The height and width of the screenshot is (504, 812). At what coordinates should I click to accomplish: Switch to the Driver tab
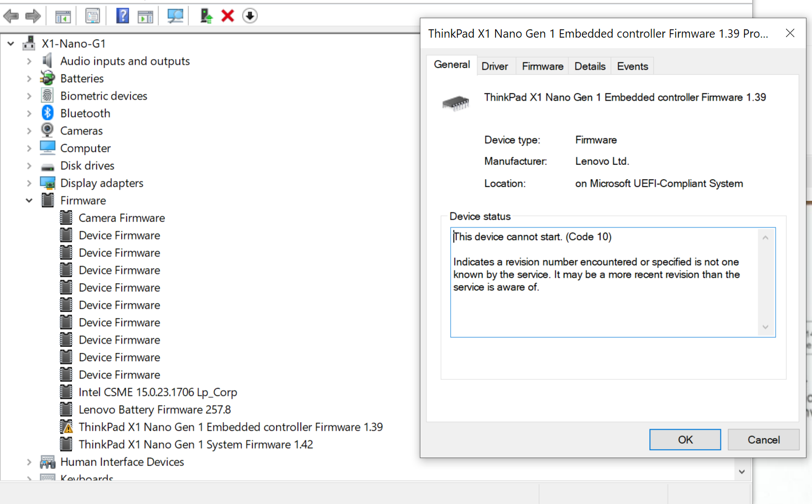pyautogui.click(x=496, y=65)
